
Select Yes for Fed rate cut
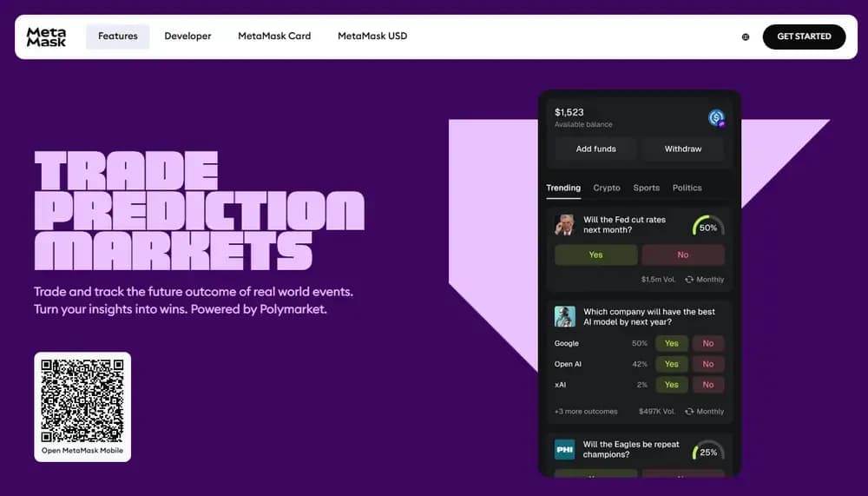(x=595, y=255)
